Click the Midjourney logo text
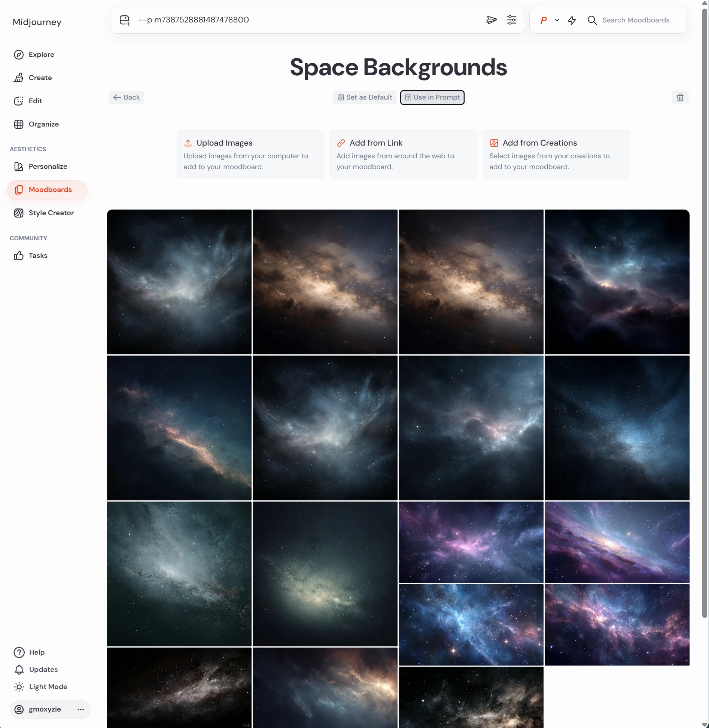This screenshot has height=728, width=709. (x=37, y=22)
